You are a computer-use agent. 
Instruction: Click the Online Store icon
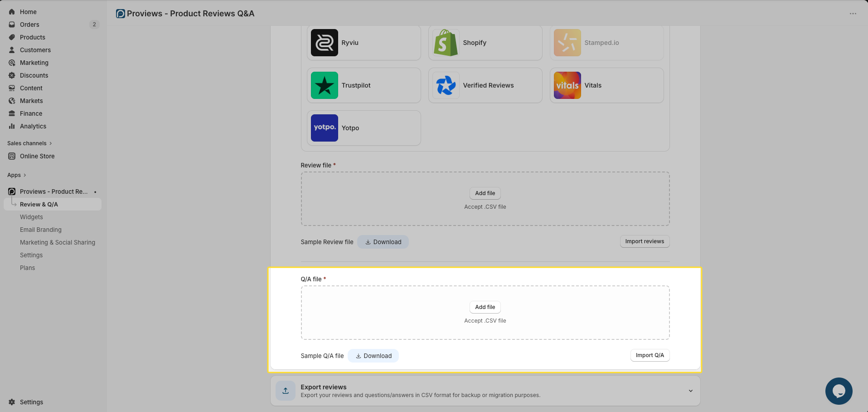tap(12, 156)
